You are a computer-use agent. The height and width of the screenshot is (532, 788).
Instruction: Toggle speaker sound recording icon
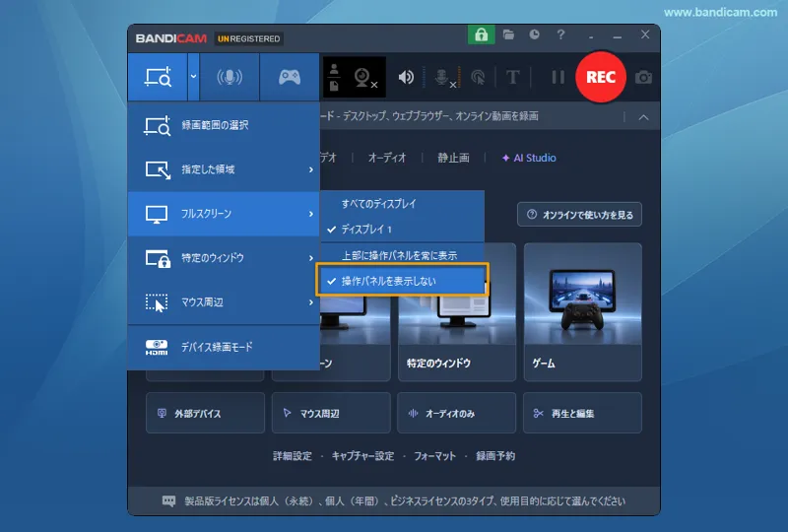tap(406, 77)
